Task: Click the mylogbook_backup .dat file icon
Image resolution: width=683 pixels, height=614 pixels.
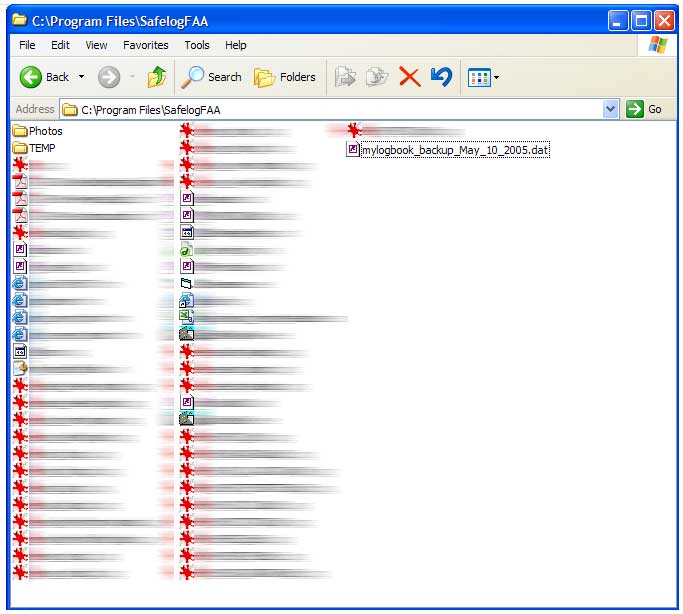Action: click(353, 150)
